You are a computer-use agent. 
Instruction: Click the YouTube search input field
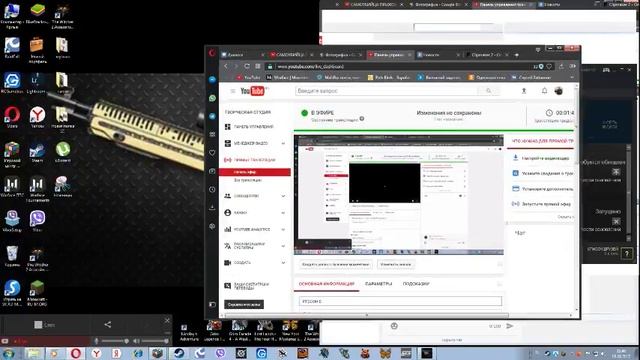(x=387, y=91)
